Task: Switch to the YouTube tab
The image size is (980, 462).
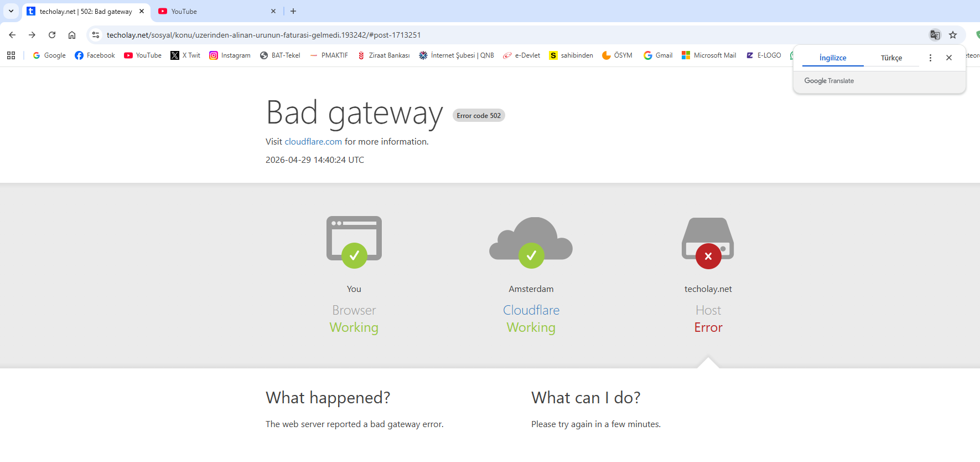Action: [x=210, y=11]
